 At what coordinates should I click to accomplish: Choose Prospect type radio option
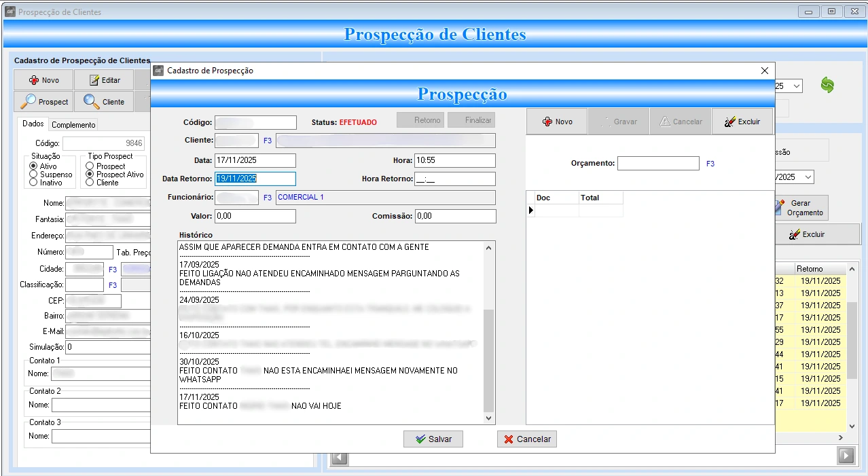(90, 166)
